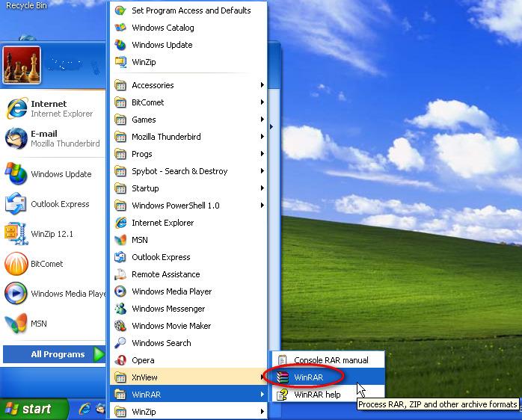This screenshot has width=522, height=420.
Task: Expand Windows PowerShell 1.0 submenu arrow
Action: click(x=262, y=206)
